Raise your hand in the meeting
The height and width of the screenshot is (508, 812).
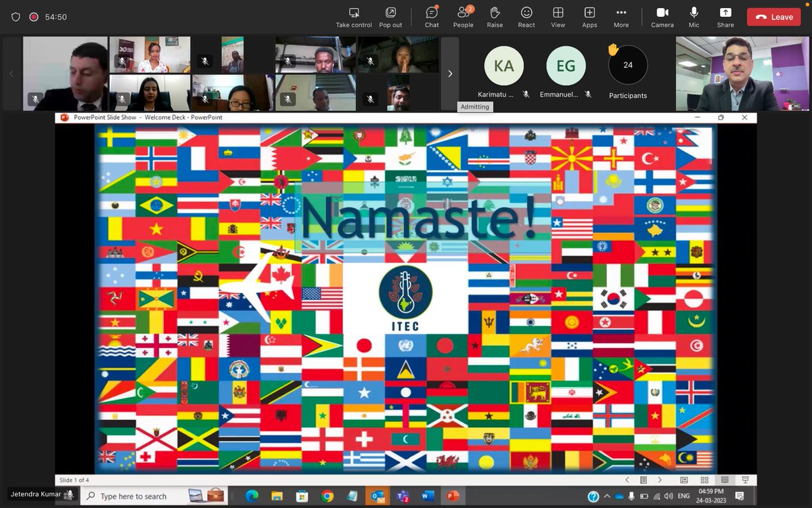[x=495, y=17]
